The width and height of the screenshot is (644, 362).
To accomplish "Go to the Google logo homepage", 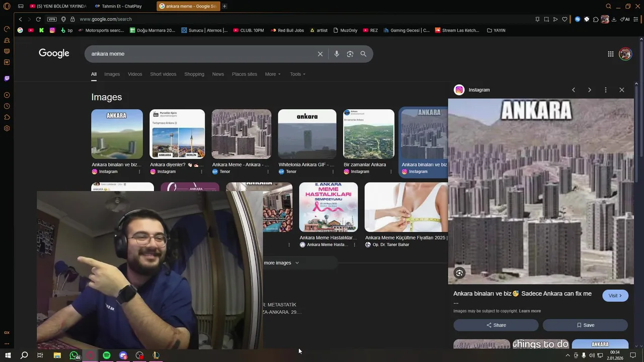I will [x=54, y=53].
